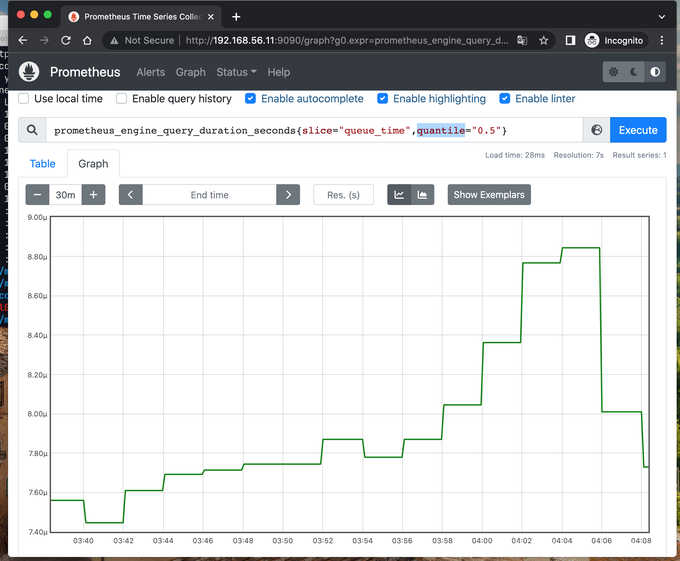Click the PromQL expression input
Image resolution: width=680 pixels, height=561 pixels.
[314, 130]
